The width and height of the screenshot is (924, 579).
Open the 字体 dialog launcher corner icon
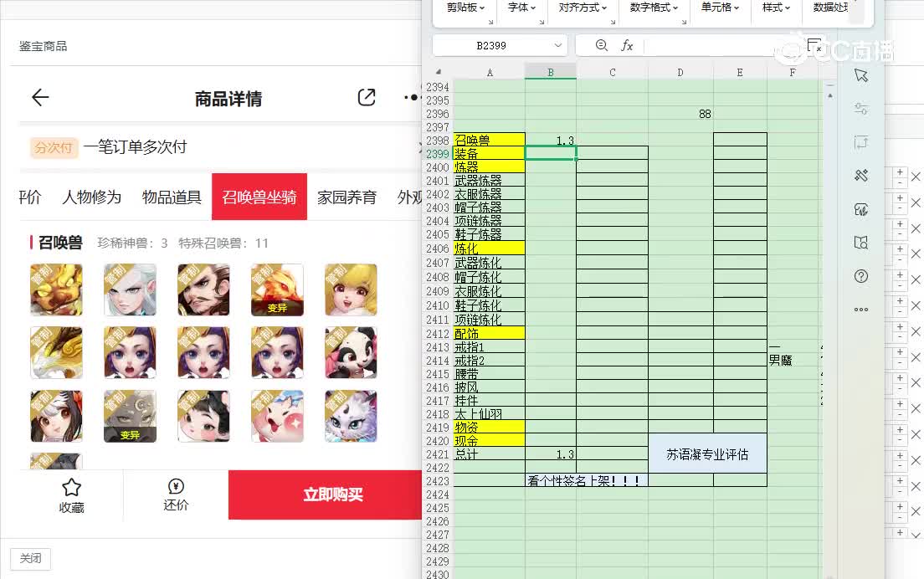(x=542, y=22)
